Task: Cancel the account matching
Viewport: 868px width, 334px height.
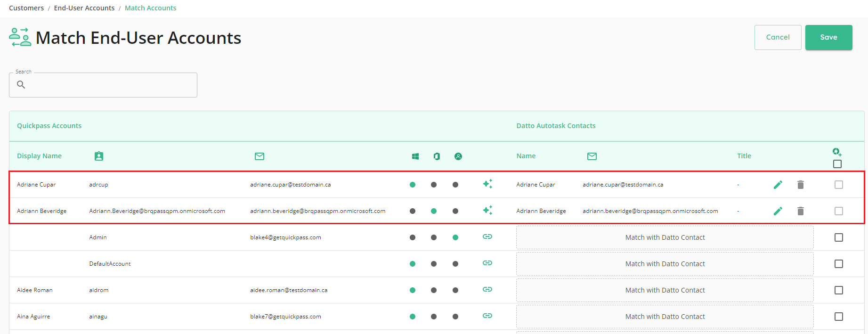Action: [778, 37]
